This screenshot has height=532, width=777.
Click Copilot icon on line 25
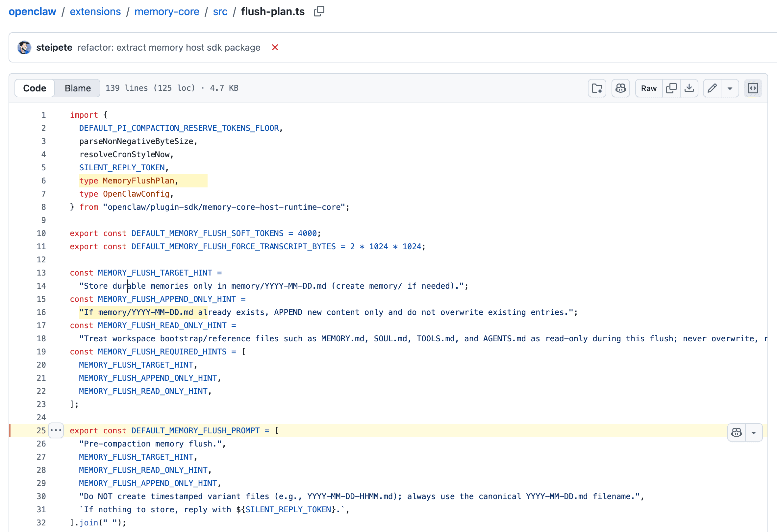[x=737, y=432]
